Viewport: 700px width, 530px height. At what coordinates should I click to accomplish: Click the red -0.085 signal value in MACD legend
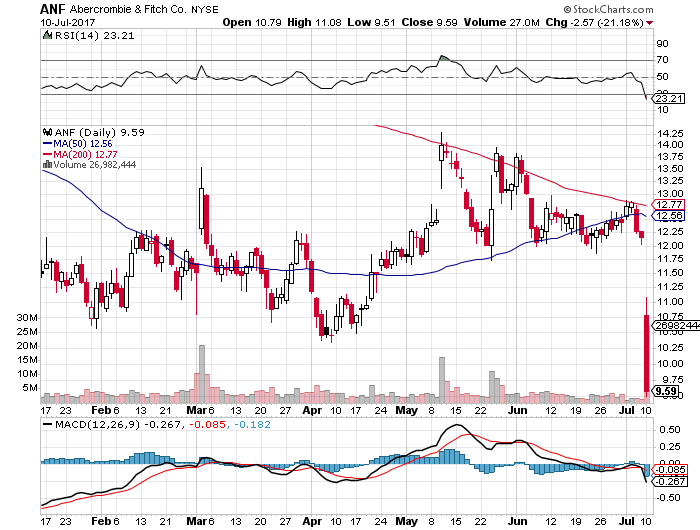(x=207, y=424)
